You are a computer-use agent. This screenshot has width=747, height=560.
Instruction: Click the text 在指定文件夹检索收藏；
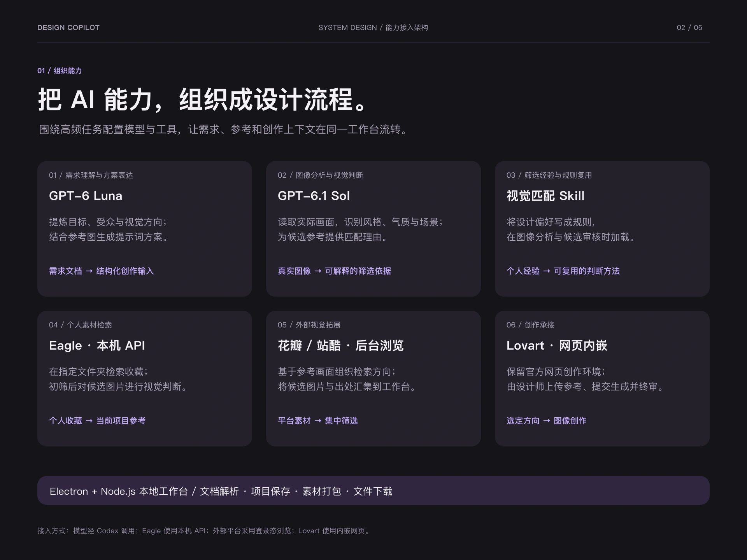click(x=99, y=372)
